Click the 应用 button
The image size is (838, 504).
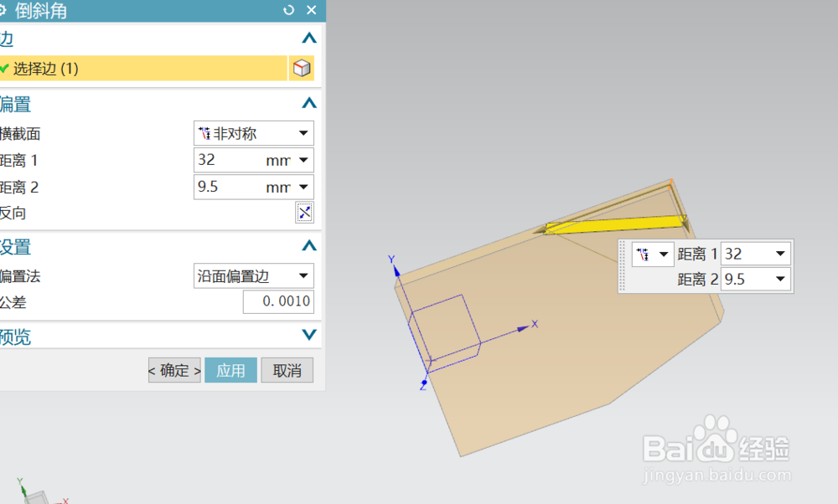231,370
